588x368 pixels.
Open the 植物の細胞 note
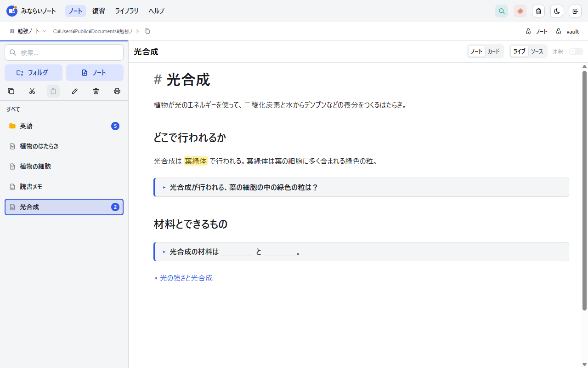(x=64, y=167)
